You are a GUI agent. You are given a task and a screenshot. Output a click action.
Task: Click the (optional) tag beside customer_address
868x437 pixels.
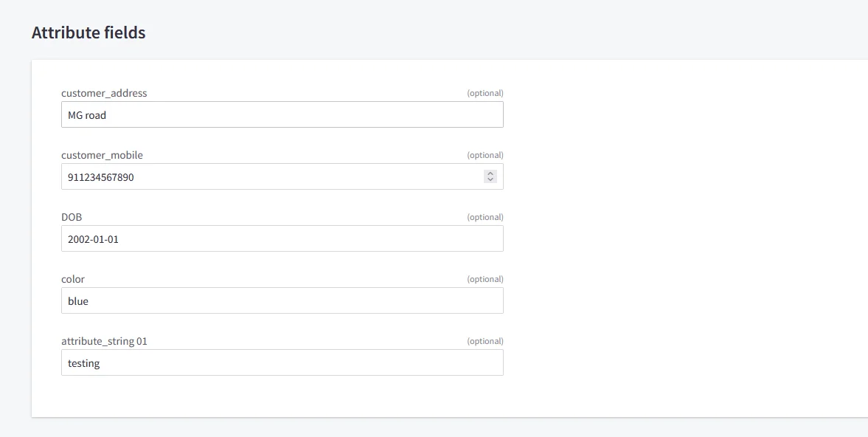click(x=485, y=93)
